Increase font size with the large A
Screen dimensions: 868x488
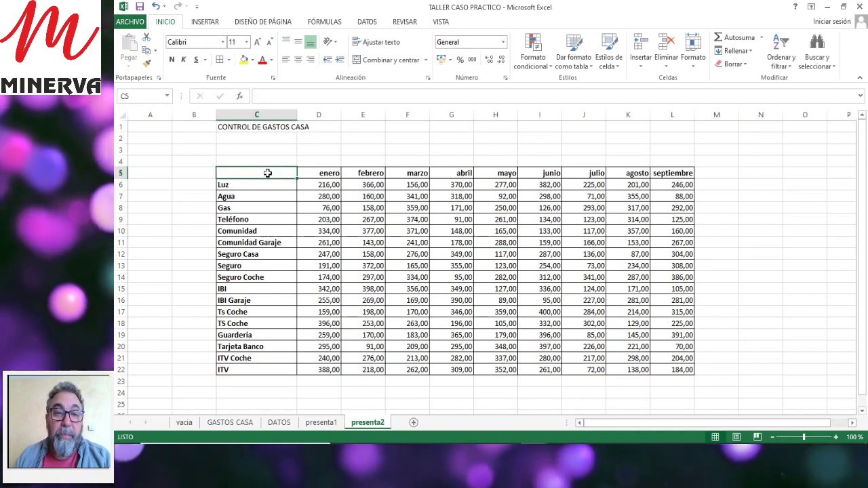point(257,42)
